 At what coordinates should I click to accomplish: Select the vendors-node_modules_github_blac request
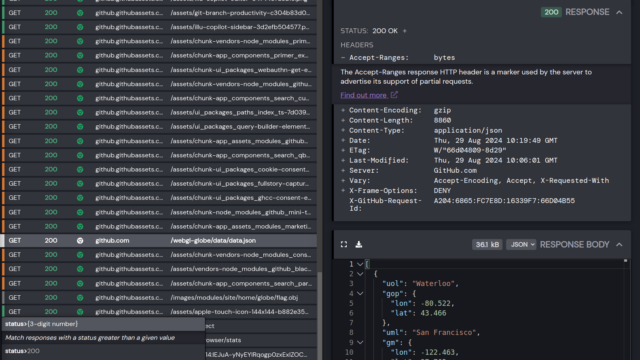point(159,269)
